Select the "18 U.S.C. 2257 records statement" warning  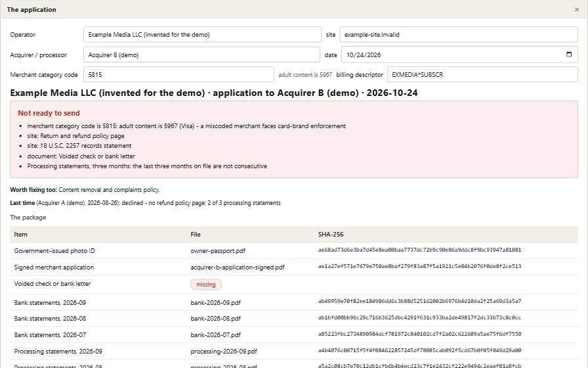click(x=79, y=146)
